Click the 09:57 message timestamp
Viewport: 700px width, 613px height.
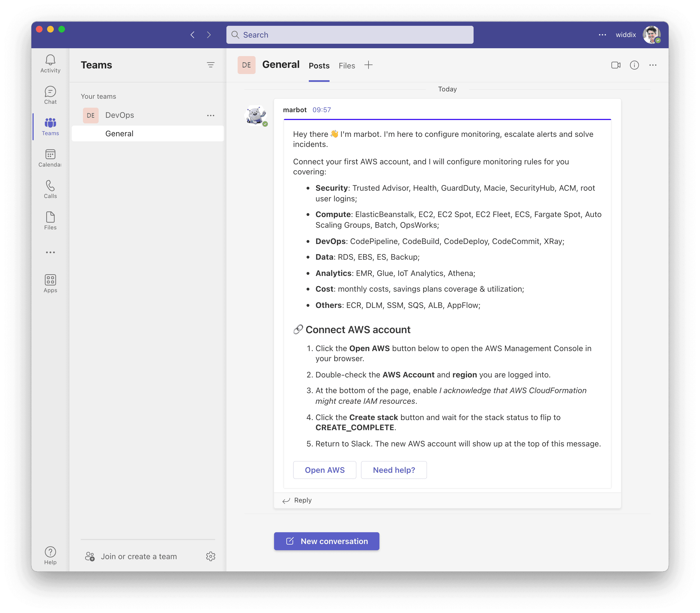[x=322, y=110]
